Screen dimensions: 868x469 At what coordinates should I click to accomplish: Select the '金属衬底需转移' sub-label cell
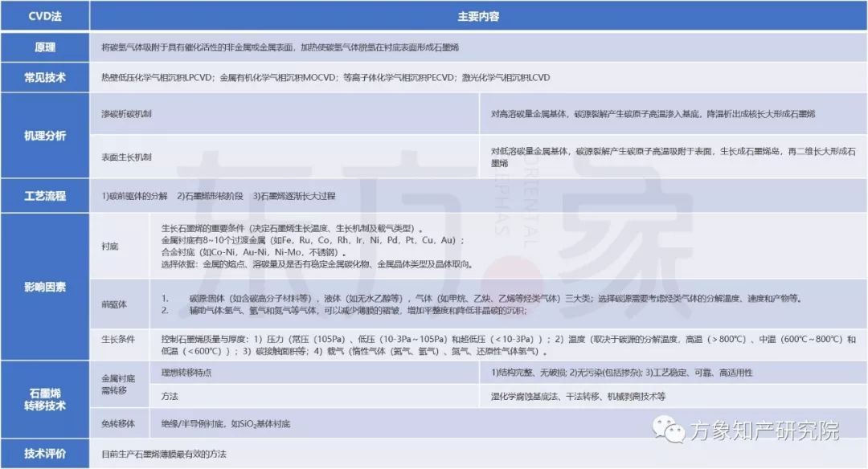tap(118, 385)
